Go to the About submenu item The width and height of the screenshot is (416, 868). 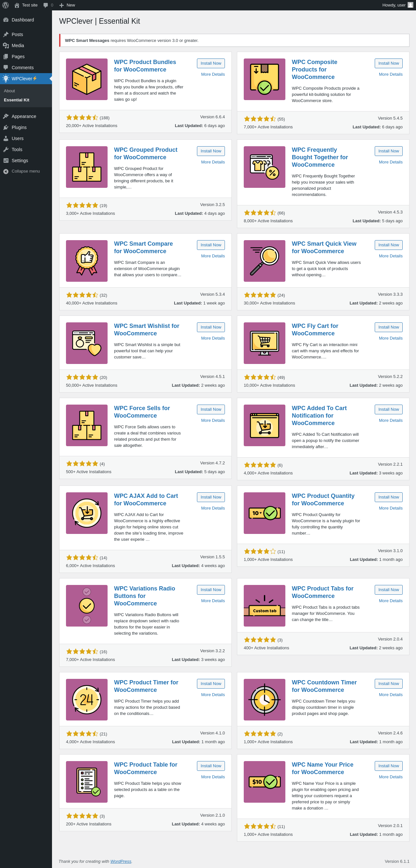point(9,91)
